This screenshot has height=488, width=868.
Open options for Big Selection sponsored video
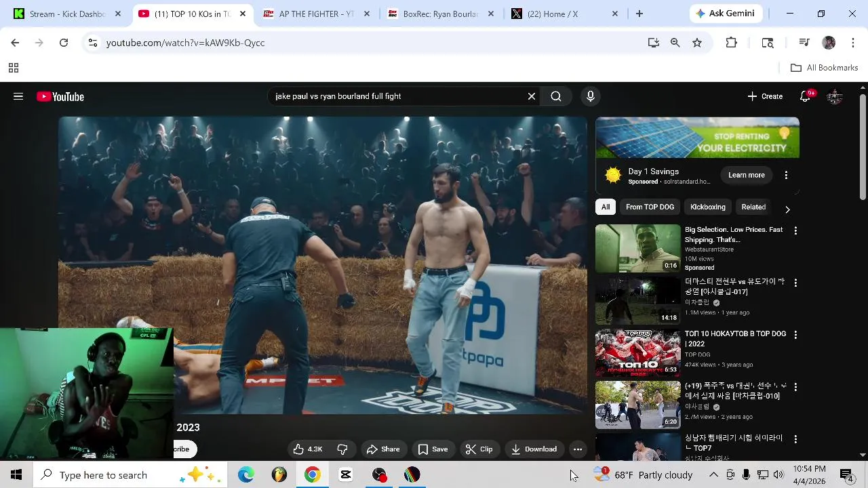[x=795, y=230]
